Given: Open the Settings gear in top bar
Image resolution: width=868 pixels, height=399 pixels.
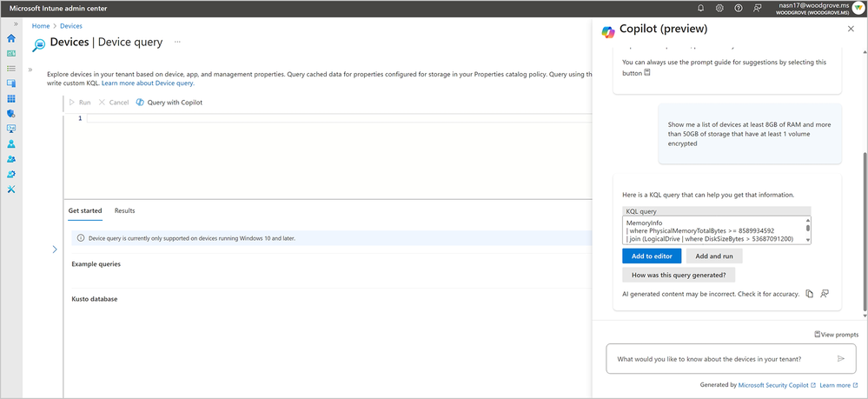Looking at the screenshot, I should 719,8.
